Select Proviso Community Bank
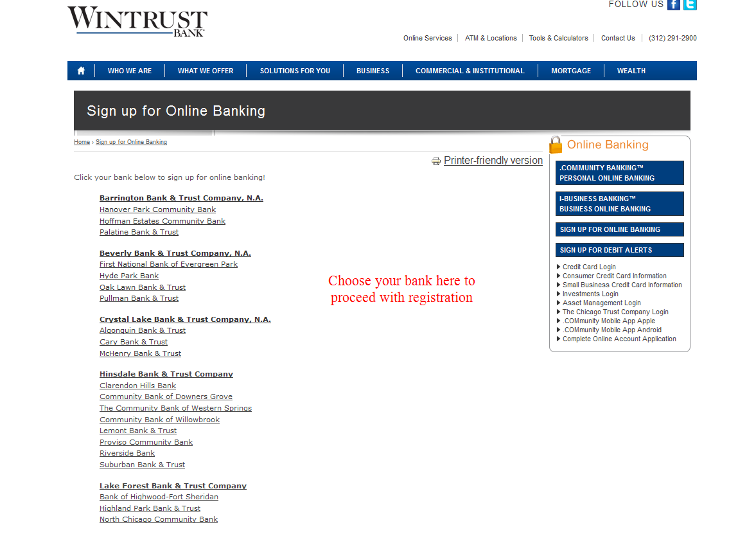The width and height of the screenshot is (756, 534). coord(146,442)
